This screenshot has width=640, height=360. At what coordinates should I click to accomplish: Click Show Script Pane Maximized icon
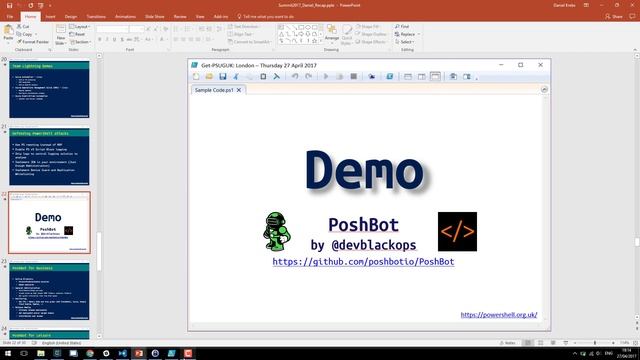coord(435,76)
